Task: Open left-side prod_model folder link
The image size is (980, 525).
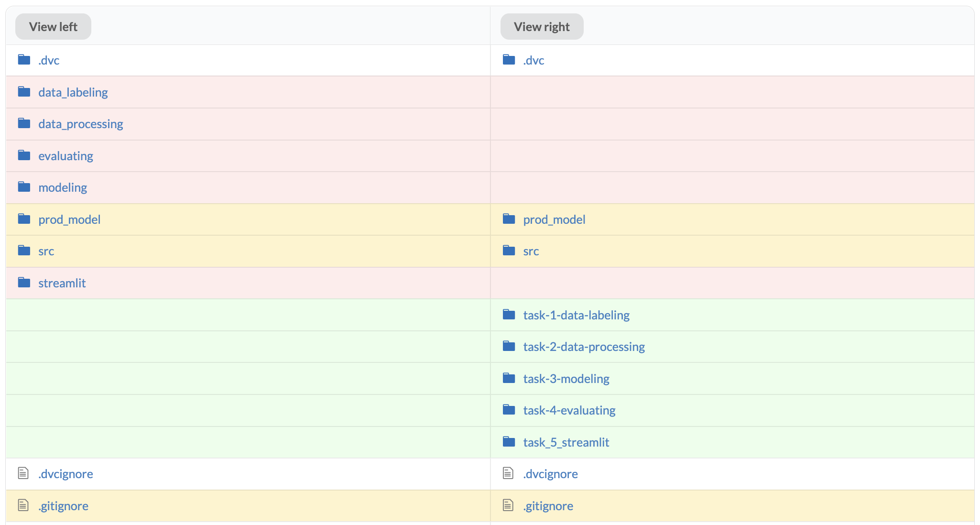Action: coord(69,219)
